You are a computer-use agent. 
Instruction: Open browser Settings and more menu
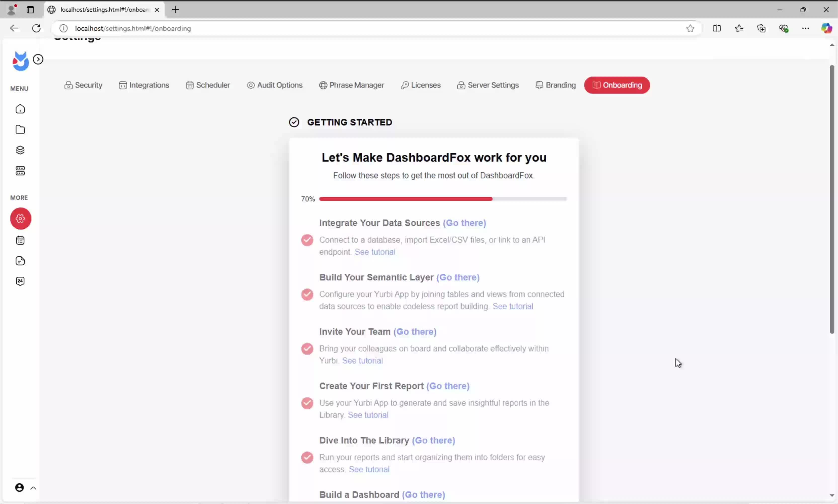805,28
